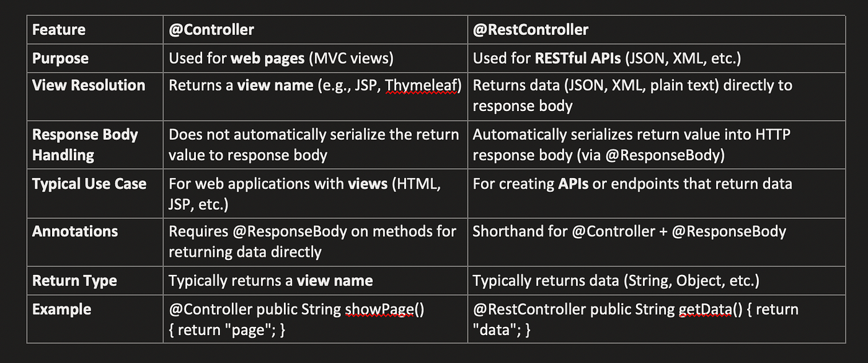
Task: Click the Response Body Handling label
Action: pos(85,145)
